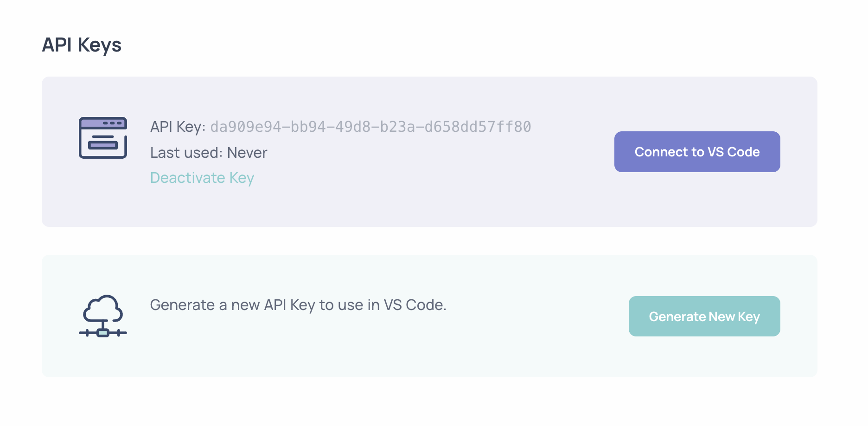The width and height of the screenshot is (868, 426).
Task: Connect the API key to VS Code
Action: click(697, 152)
